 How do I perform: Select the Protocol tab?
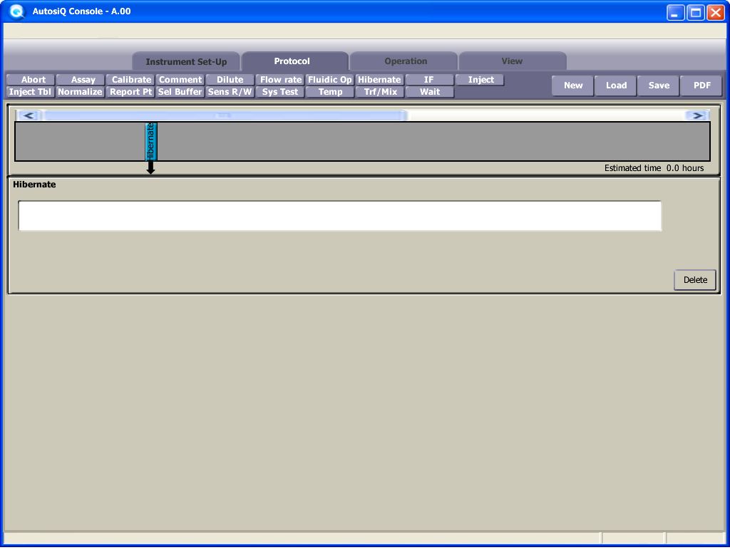pos(294,61)
